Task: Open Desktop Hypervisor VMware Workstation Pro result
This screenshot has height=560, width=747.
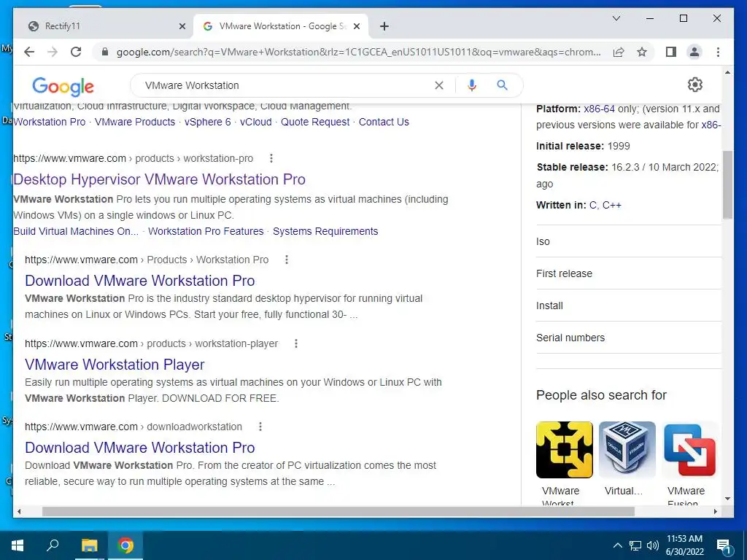Action: point(160,179)
